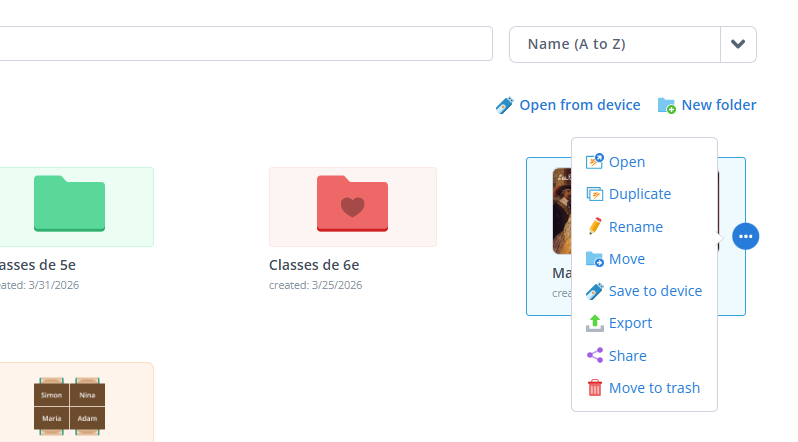Expand the sort order dropdown arrow
Viewport: 798px width, 442px height.
coord(738,44)
